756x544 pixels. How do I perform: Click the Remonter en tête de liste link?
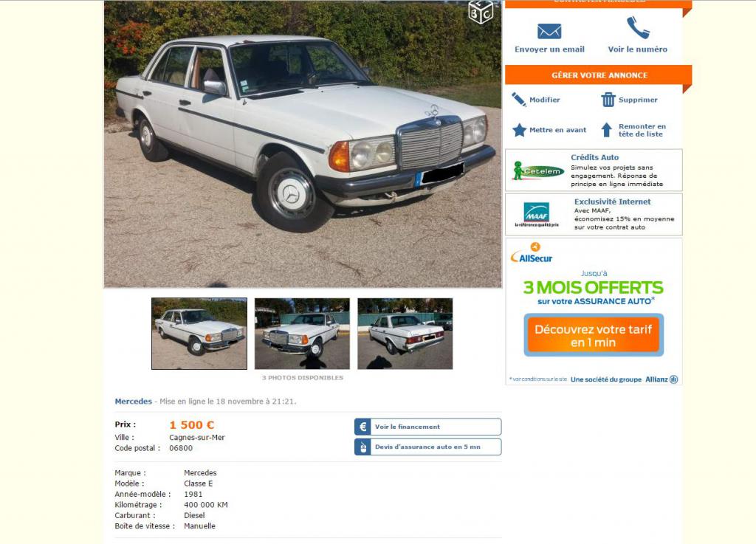point(642,130)
